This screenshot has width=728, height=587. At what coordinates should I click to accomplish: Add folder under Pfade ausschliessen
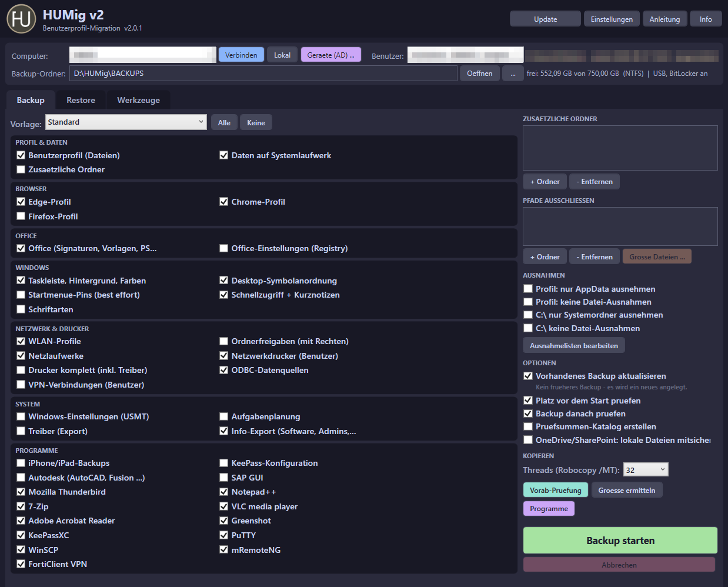(545, 257)
